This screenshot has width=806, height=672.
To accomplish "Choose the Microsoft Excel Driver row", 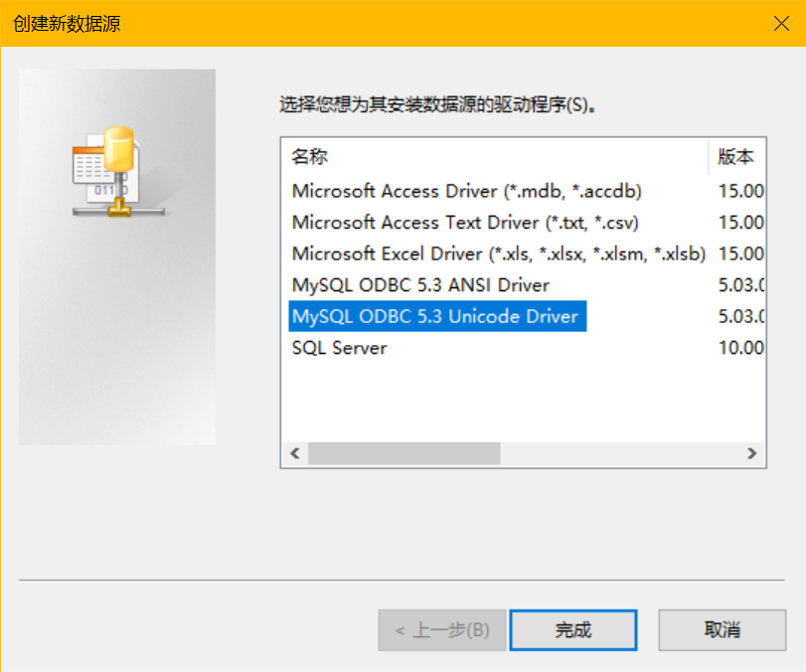I will pyautogui.click(x=498, y=253).
